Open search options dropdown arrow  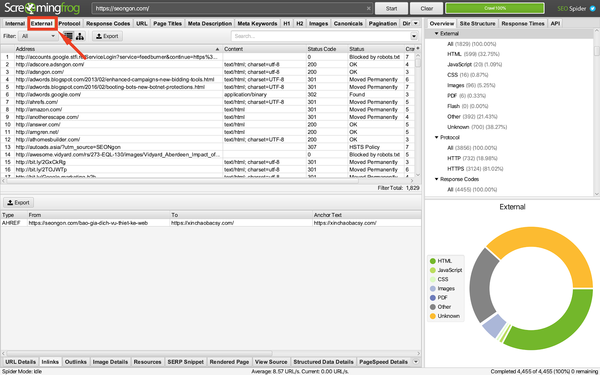pos(414,36)
